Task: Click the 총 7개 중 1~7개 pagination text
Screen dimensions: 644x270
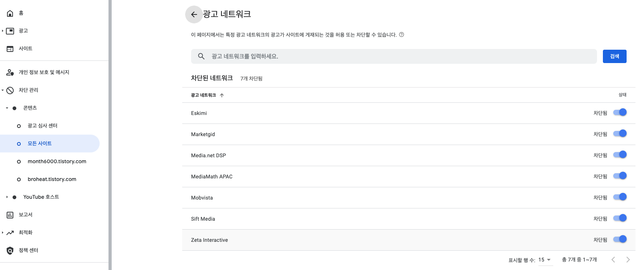Action: pos(580,260)
